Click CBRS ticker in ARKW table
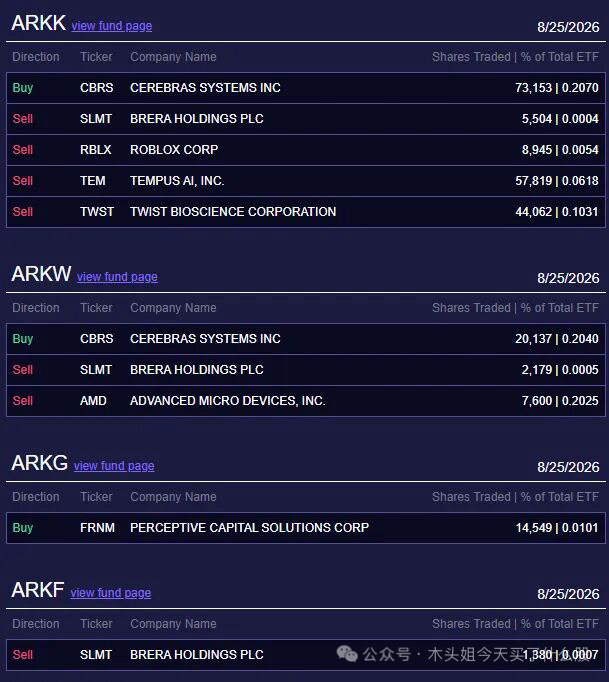609x682 pixels. pyautogui.click(x=97, y=339)
